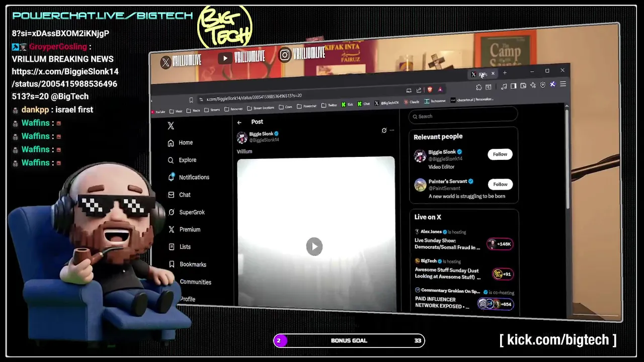Open Biggie Slonk's profile from the post header
Image resolution: width=644 pixels, height=362 pixels.
click(x=261, y=134)
